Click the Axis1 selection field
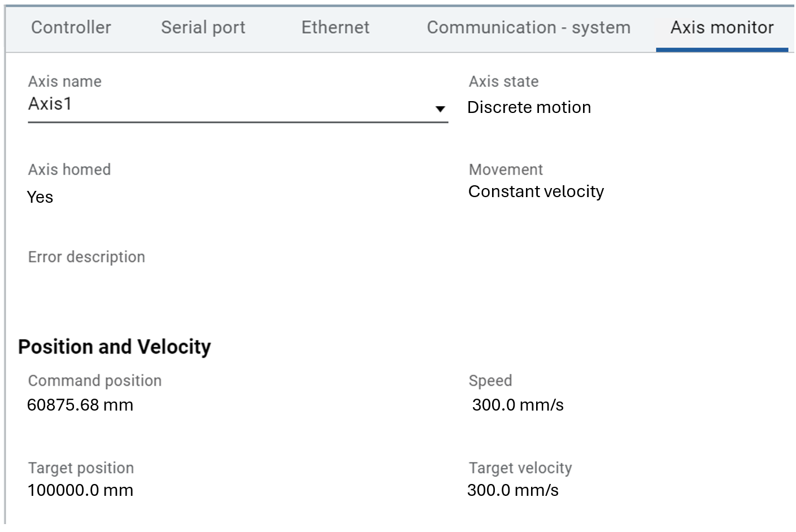Screen dimensions: 796x532 [x=226, y=104]
